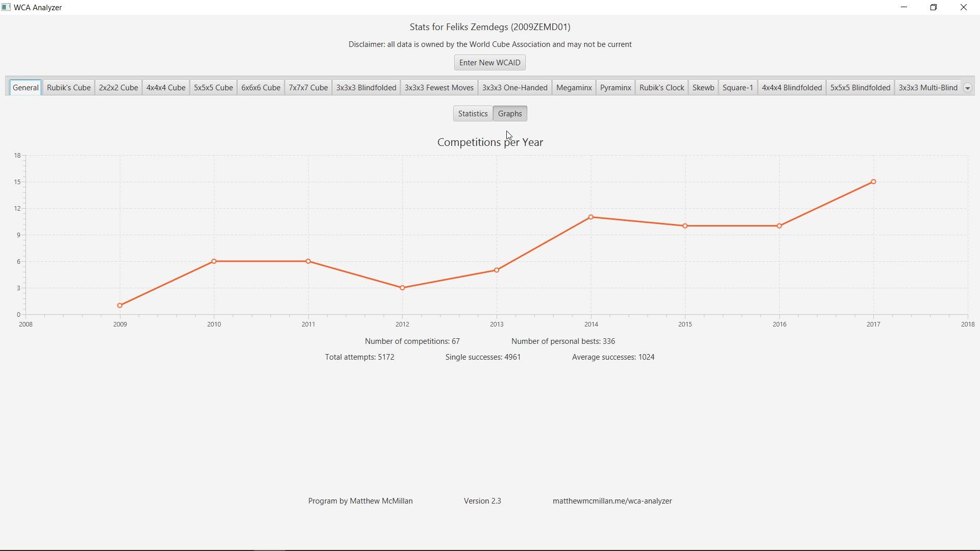
Task: Go to the Rubik's Clock tab
Action: (661, 88)
